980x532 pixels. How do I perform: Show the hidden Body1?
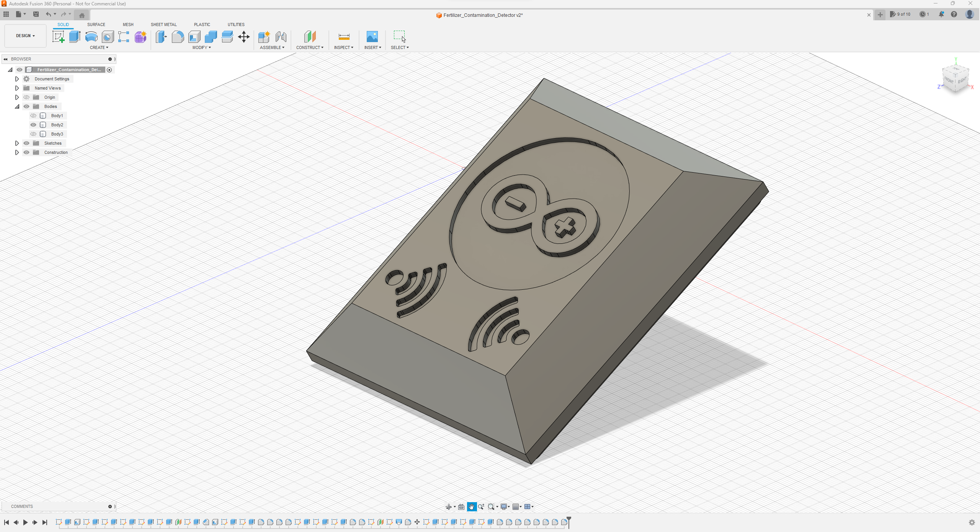(x=34, y=115)
